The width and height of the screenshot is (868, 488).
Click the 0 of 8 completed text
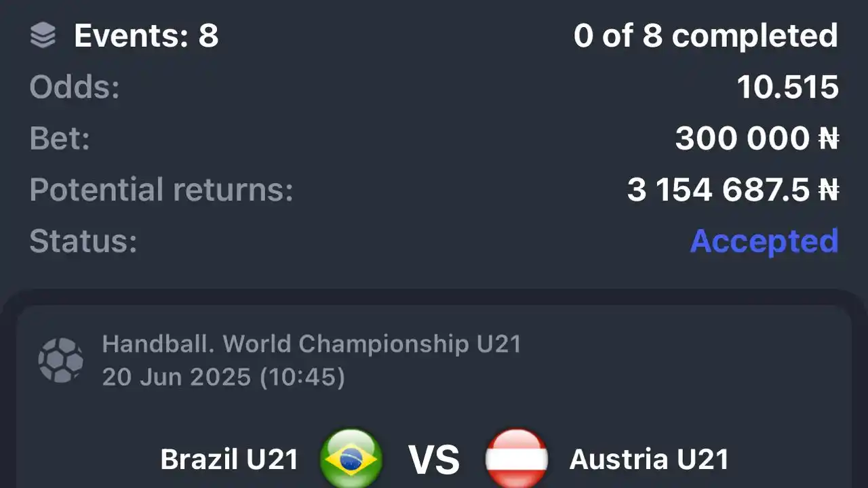coord(706,36)
